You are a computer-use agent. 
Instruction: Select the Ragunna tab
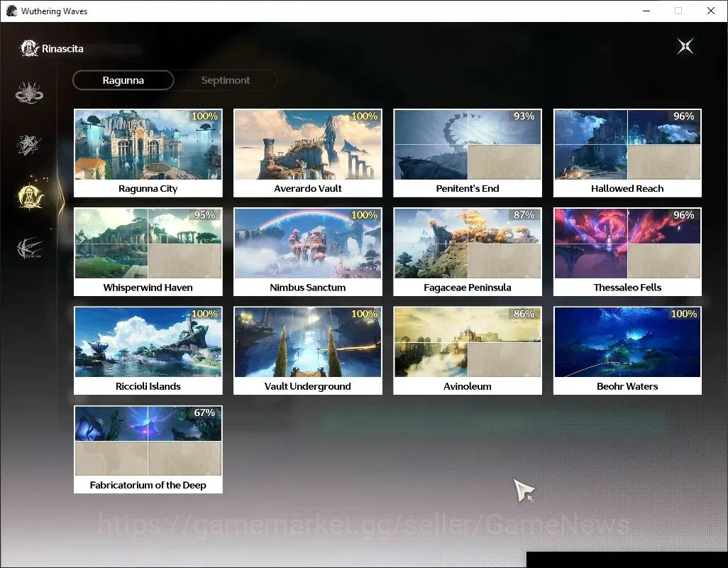point(123,80)
